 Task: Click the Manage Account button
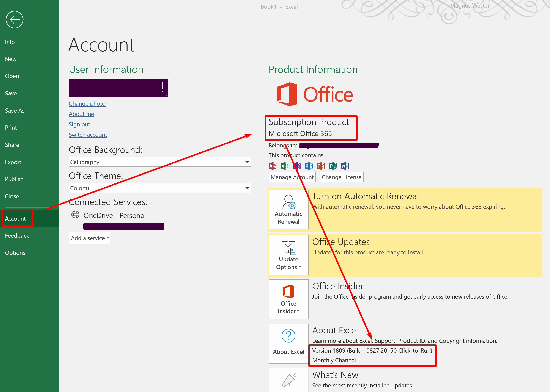click(292, 177)
